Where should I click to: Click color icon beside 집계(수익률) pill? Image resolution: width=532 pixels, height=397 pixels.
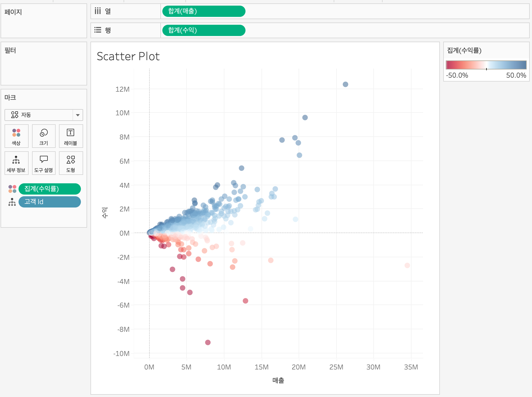[12, 189]
